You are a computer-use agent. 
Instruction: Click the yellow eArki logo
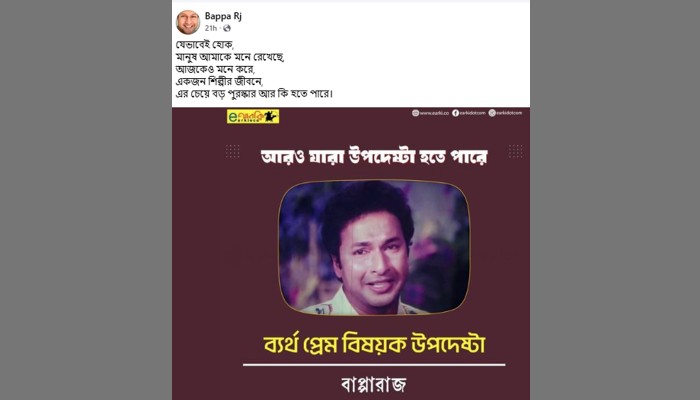click(253, 117)
